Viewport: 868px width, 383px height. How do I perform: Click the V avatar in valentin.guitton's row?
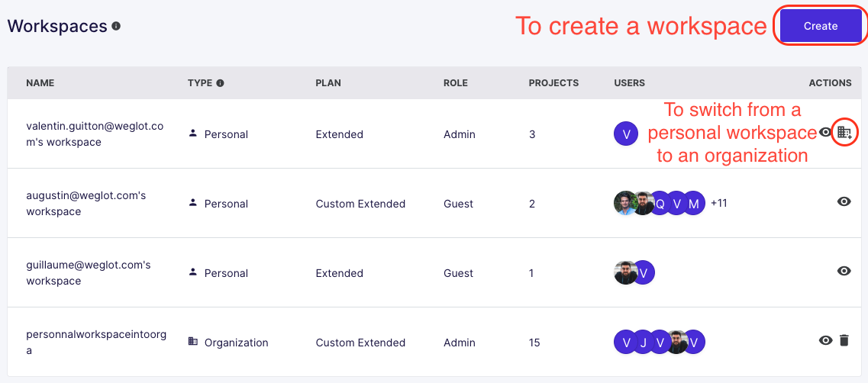pos(626,134)
